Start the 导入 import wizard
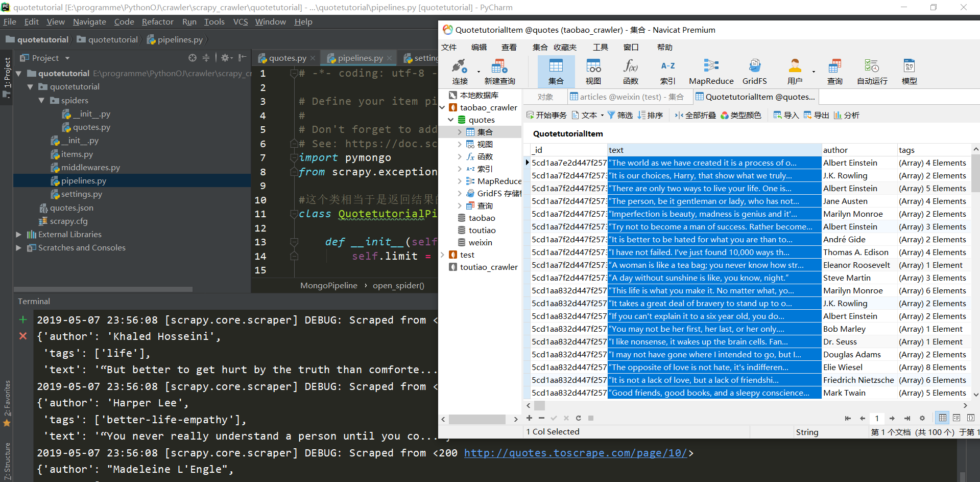This screenshot has height=482, width=980. click(786, 115)
